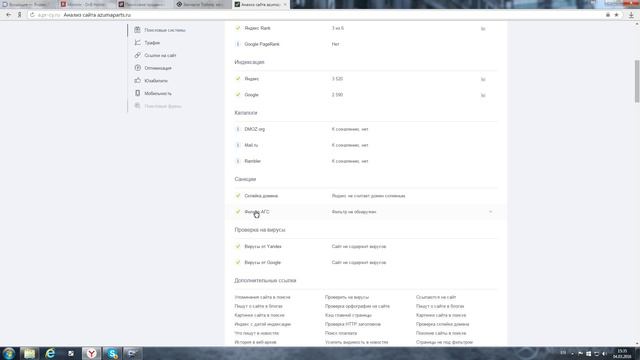
Task: Open the Оптимизация sidebar section
Action: [x=158, y=68]
